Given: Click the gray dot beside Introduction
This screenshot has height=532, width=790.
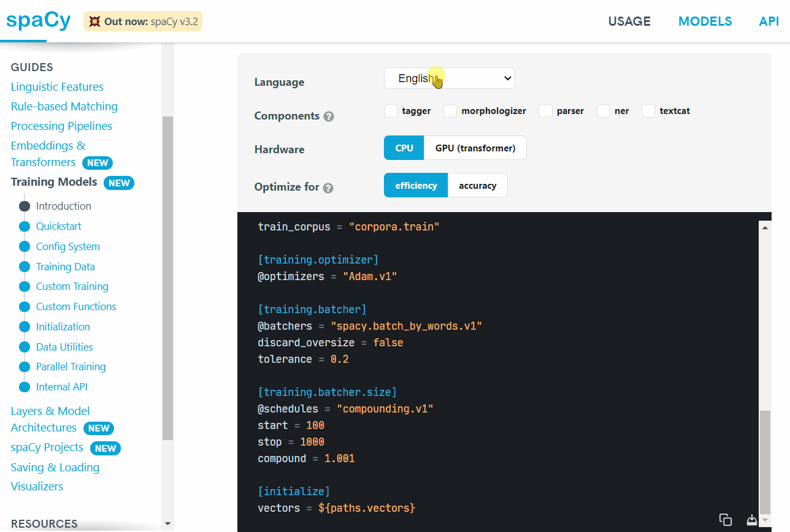Looking at the screenshot, I should point(24,206).
